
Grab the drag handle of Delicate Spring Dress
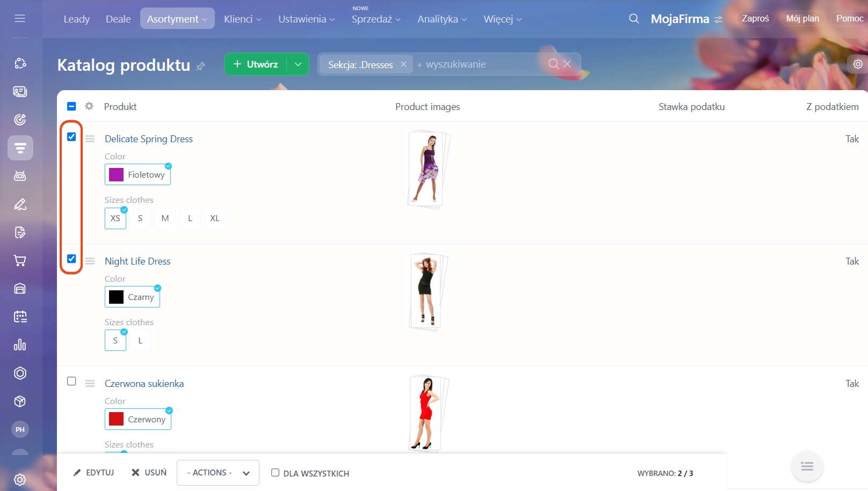[90, 139]
